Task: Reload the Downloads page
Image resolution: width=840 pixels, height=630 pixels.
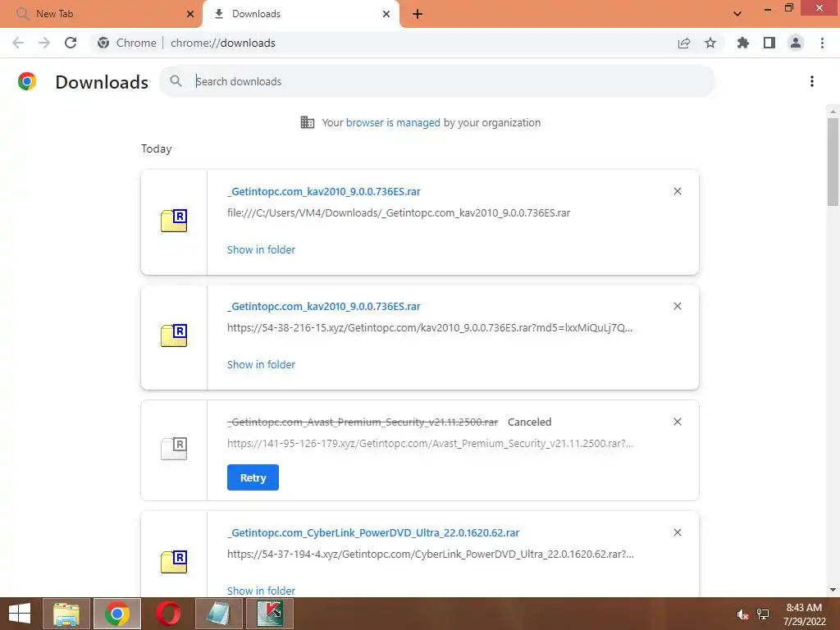Action: [71, 43]
